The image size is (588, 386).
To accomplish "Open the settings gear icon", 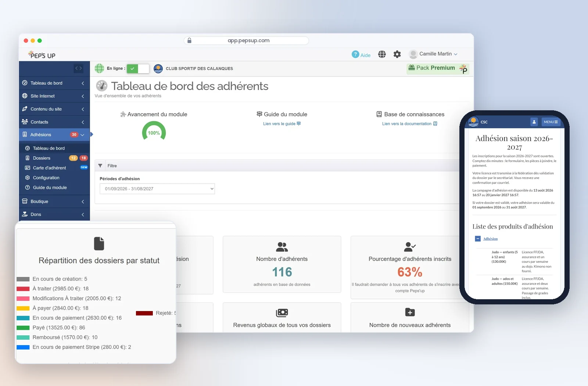I will [x=397, y=54].
